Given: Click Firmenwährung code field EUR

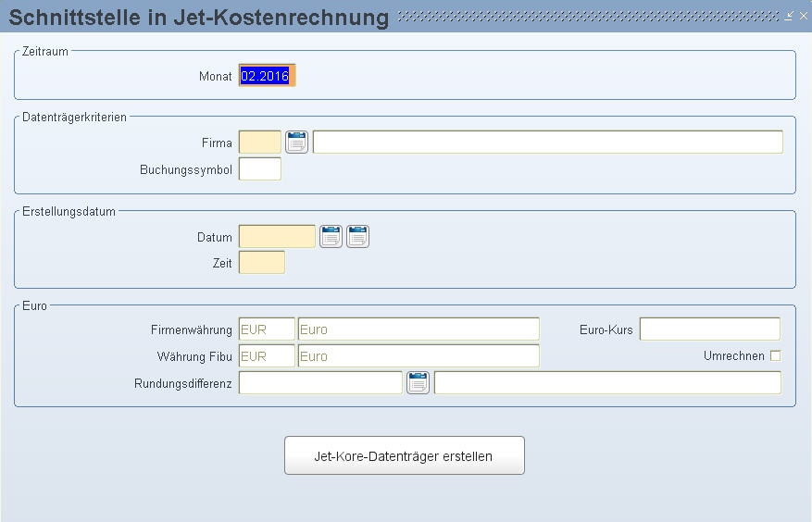Looking at the screenshot, I should [267, 329].
